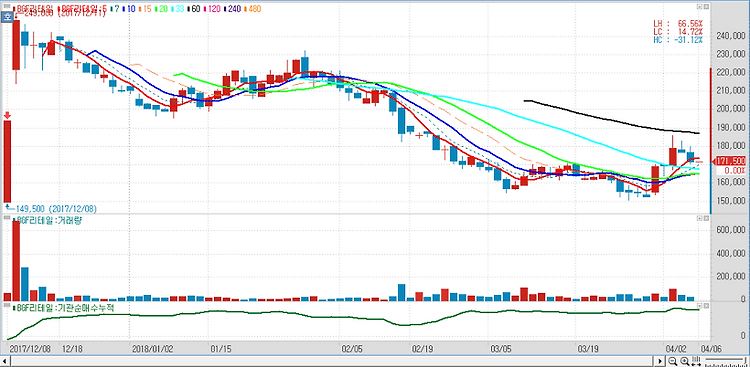Expand the price chart panel using its top-right arrow box
This screenshot has height=367, width=750.
699,7
